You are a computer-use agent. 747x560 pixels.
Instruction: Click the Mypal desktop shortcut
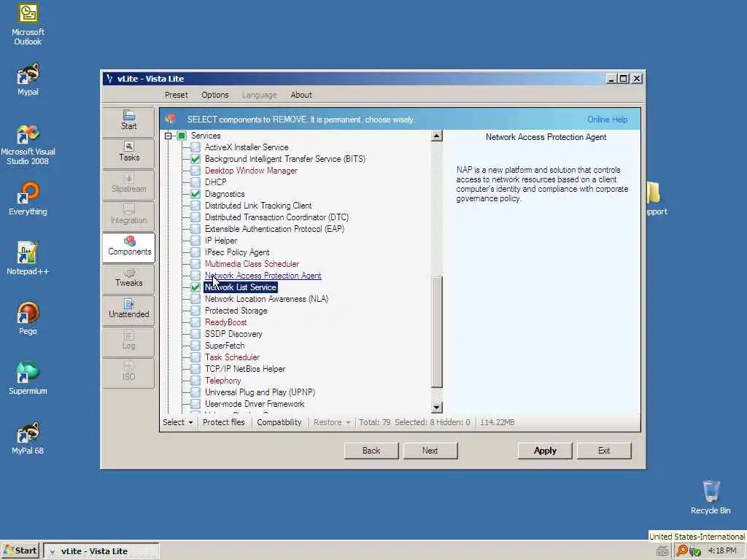(x=28, y=79)
